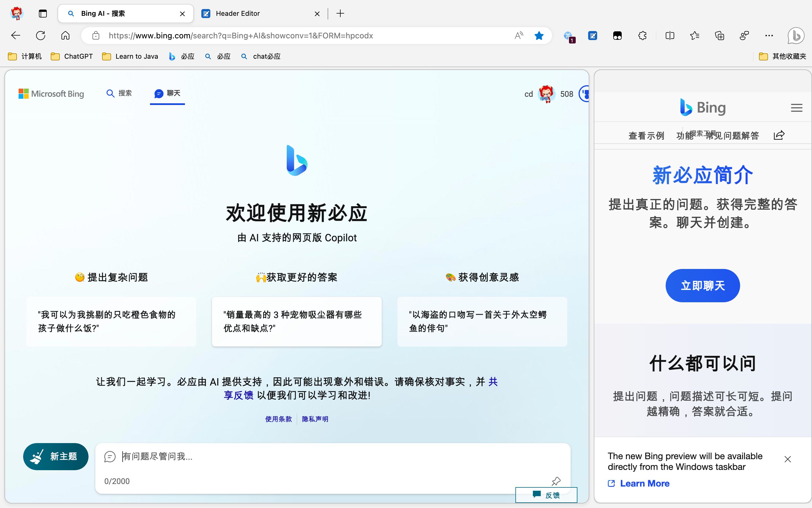Open the 隐私声明 link

point(315,419)
